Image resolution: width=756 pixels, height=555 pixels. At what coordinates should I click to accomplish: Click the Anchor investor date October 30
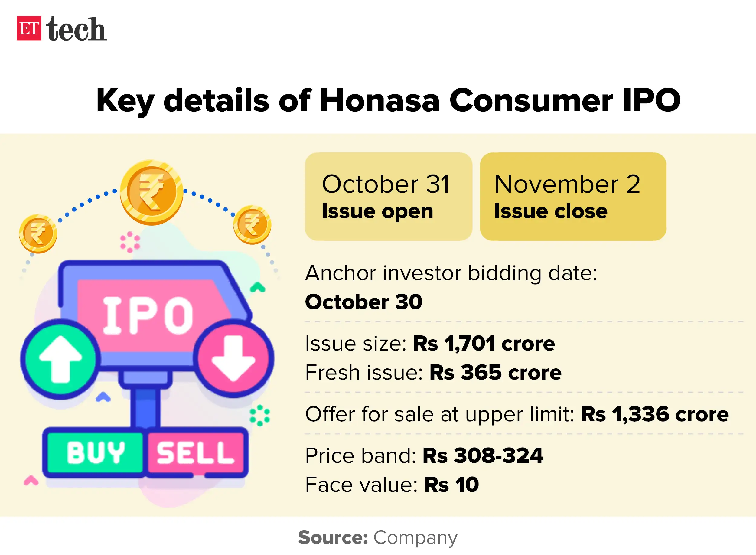(x=363, y=302)
